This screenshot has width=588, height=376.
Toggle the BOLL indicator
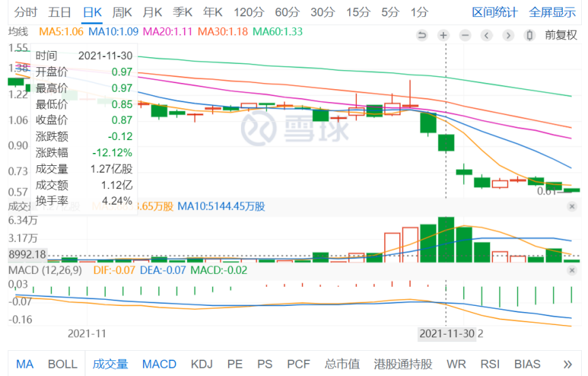[63, 364]
